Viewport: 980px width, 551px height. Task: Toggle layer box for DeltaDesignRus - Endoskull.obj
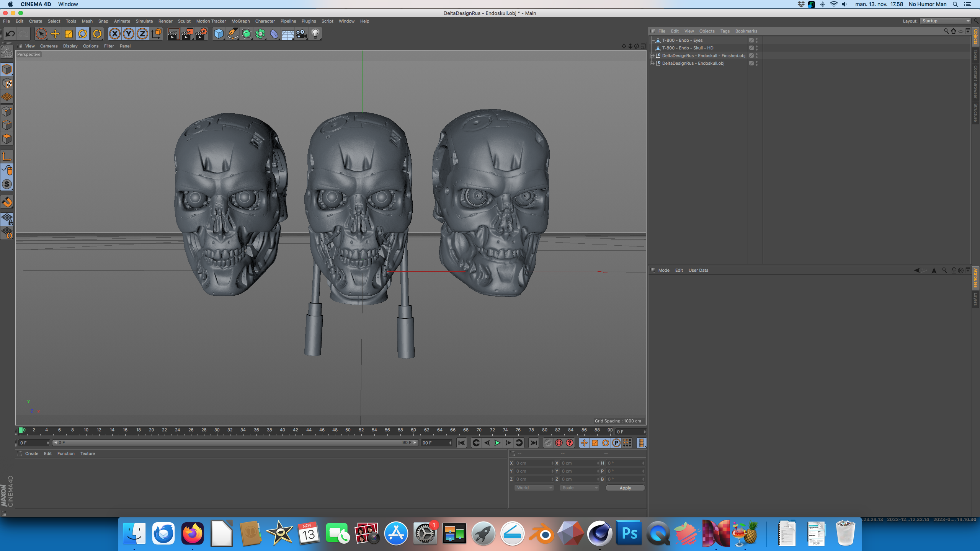coord(751,63)
